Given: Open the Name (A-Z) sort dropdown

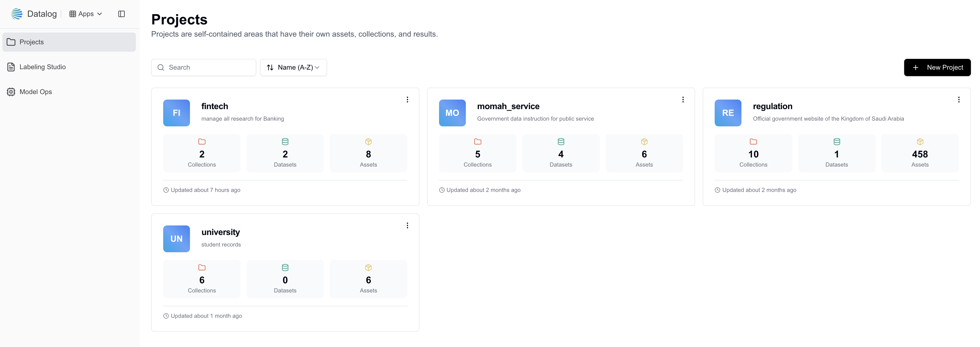Looking at the screenshot, I should (293, 67).
